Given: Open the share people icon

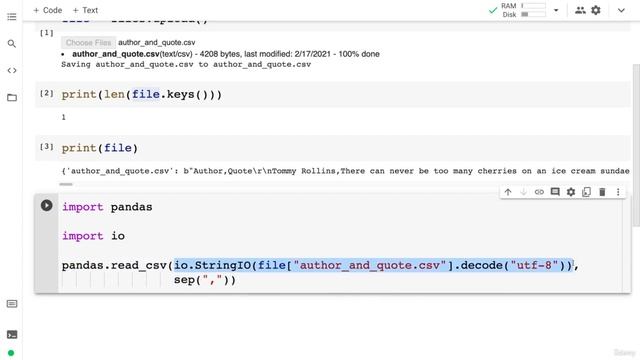Looking at the screenshot, I should 580,10.
